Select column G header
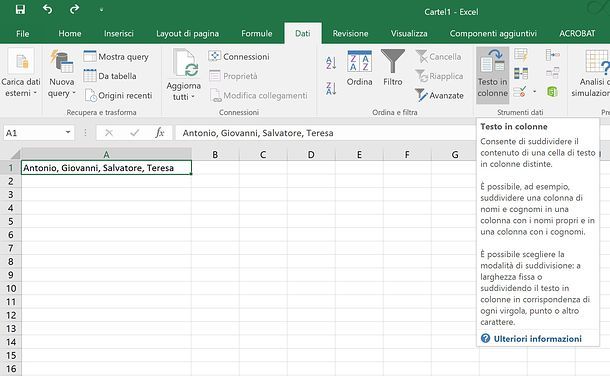The height and width of the screenshot is (376, 610). coord(455,154)
